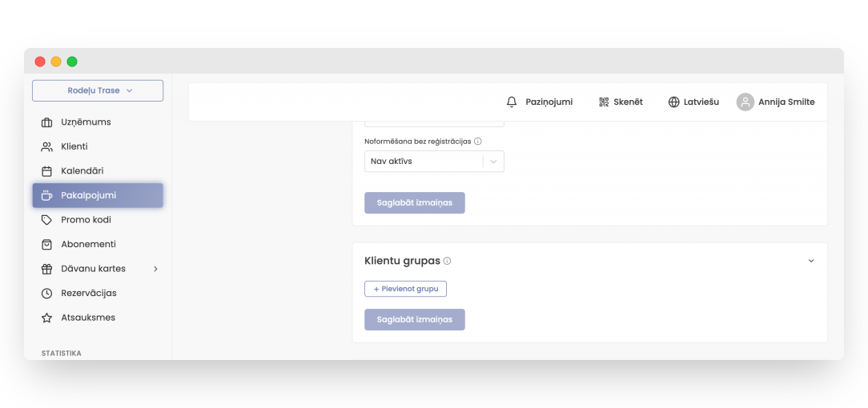
Task: Click the Uzņēmums briefcase icon
Action: (47, 122)
